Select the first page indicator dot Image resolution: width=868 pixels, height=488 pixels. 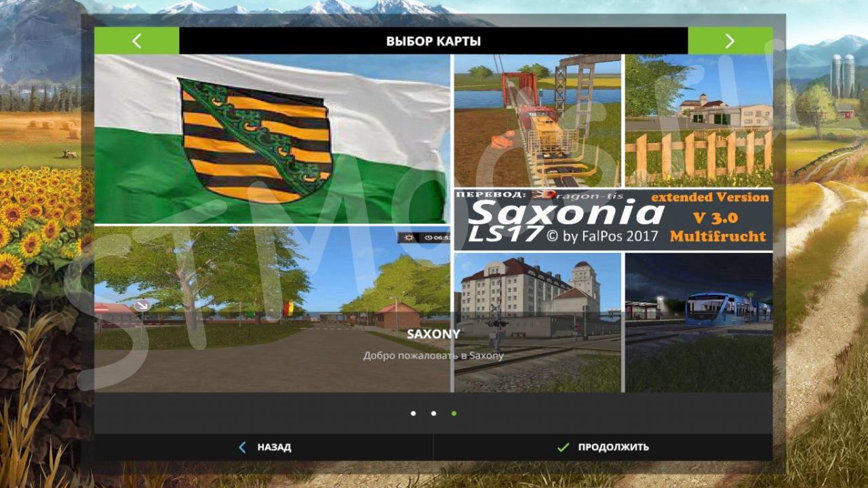pyautogui.click(x=413, y=413)
